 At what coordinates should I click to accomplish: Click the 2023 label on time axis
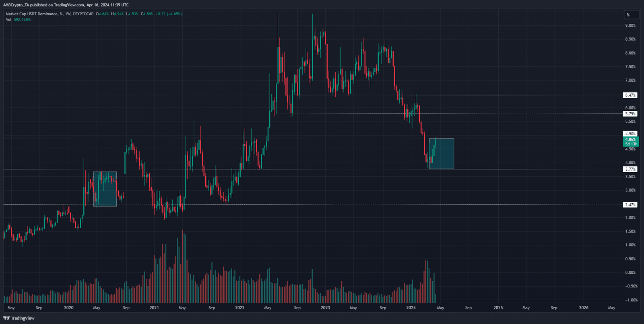[x=325, y=308]
